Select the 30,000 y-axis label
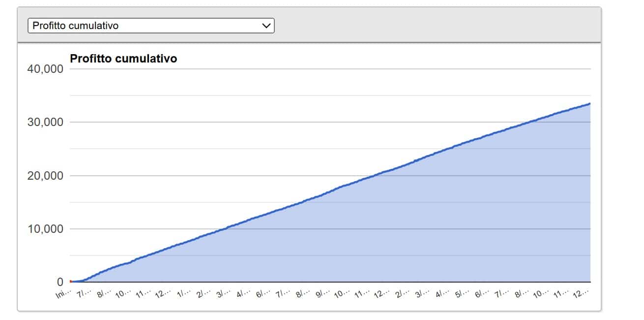 [45, 122]
